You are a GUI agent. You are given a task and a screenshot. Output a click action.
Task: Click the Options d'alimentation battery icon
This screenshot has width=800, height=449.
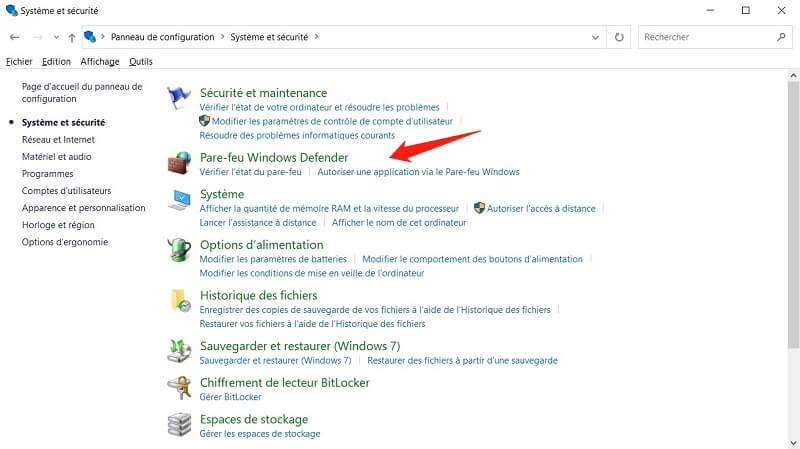tap(179, 250)
